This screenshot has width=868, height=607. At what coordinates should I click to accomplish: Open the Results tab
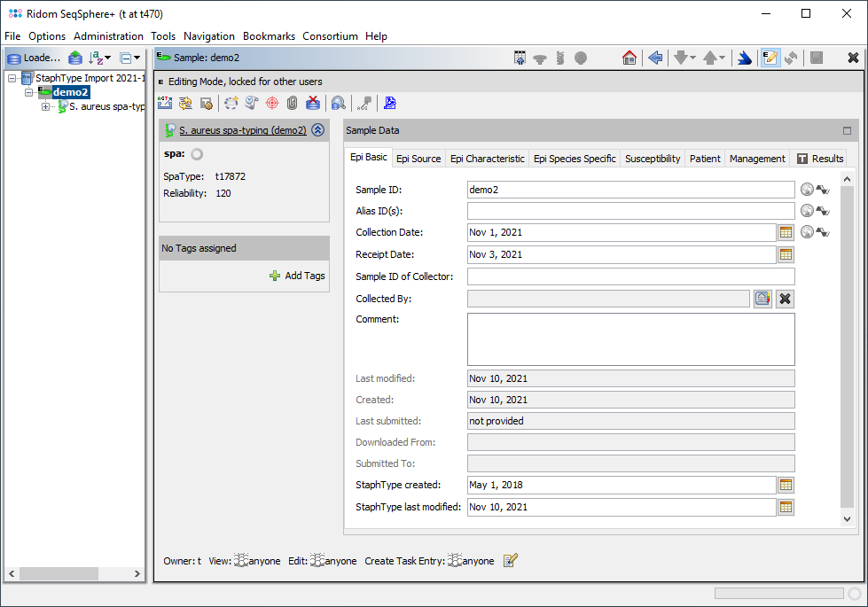click(820, 159)
